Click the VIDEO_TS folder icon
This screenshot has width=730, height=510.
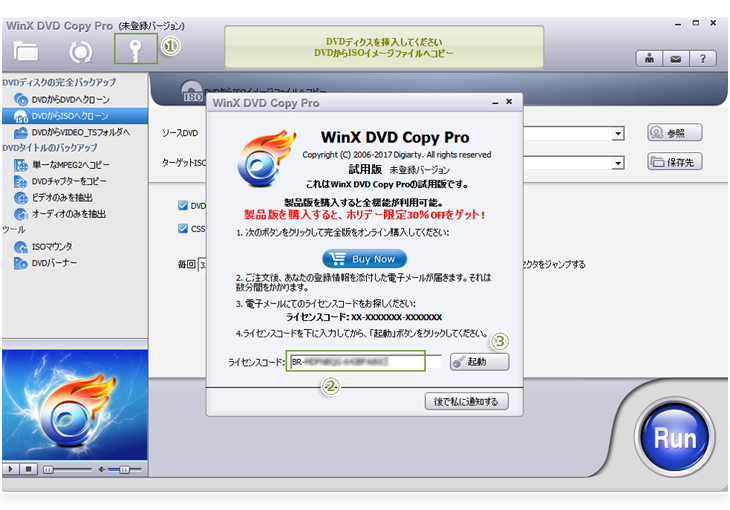coord(20,133)
